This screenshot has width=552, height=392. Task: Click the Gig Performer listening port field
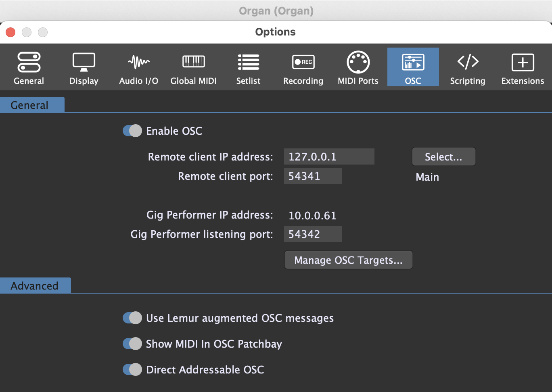[313, 234]
